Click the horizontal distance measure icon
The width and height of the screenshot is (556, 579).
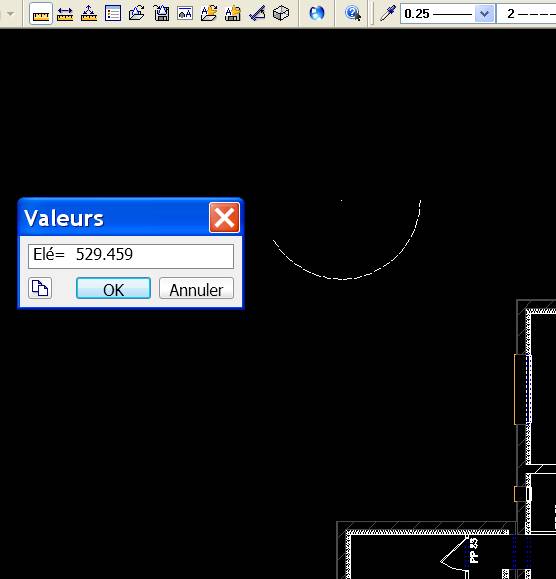pyautogui.click(x=65, y=14)
